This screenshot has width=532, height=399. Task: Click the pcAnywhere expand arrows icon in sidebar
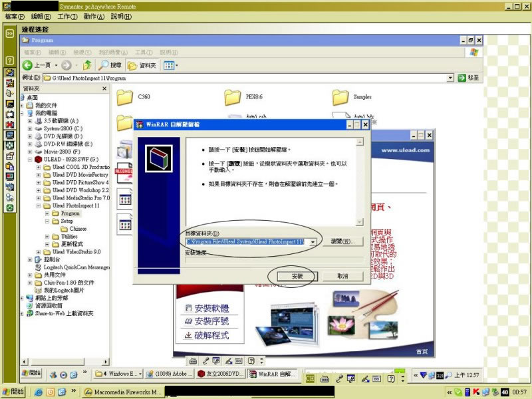[9, 33]
